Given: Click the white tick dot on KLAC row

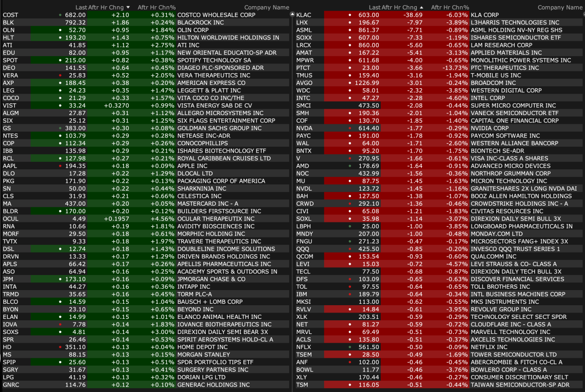Looking at the screenshot, I should [x=350, y=15].
